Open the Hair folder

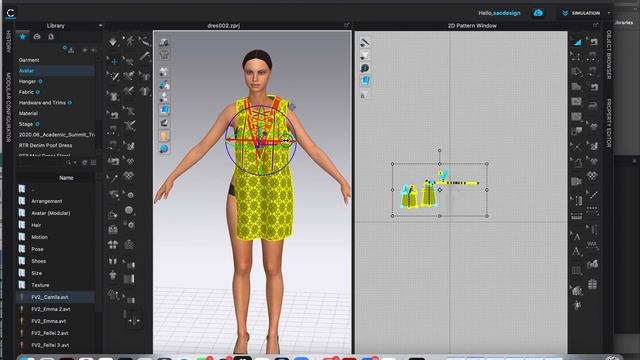(x=36, y=225)
